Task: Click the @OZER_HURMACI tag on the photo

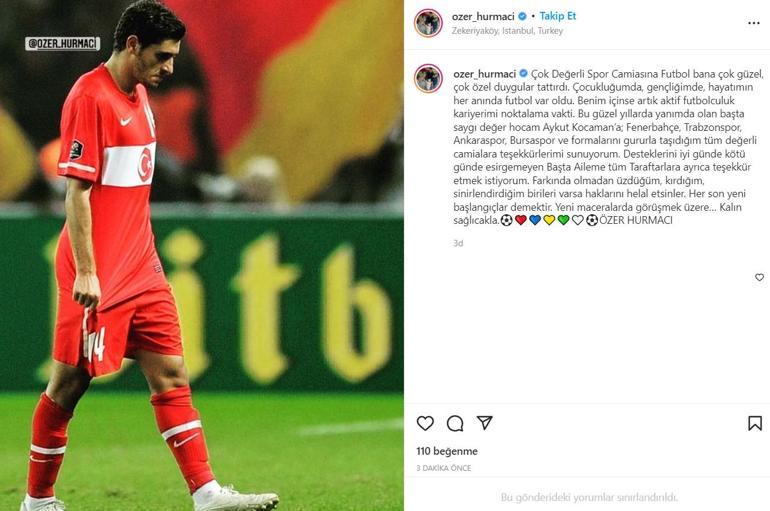Action: (62, 44)
